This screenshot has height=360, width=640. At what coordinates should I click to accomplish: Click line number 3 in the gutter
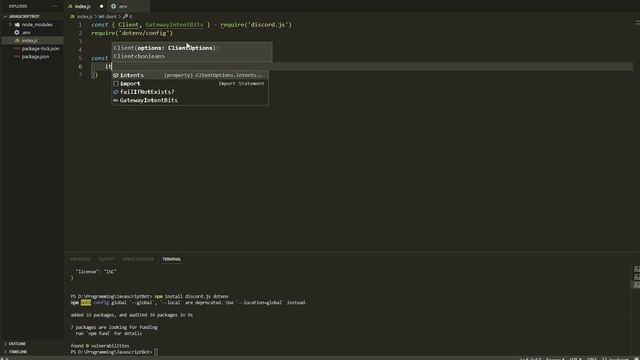(x=80, y=41)
